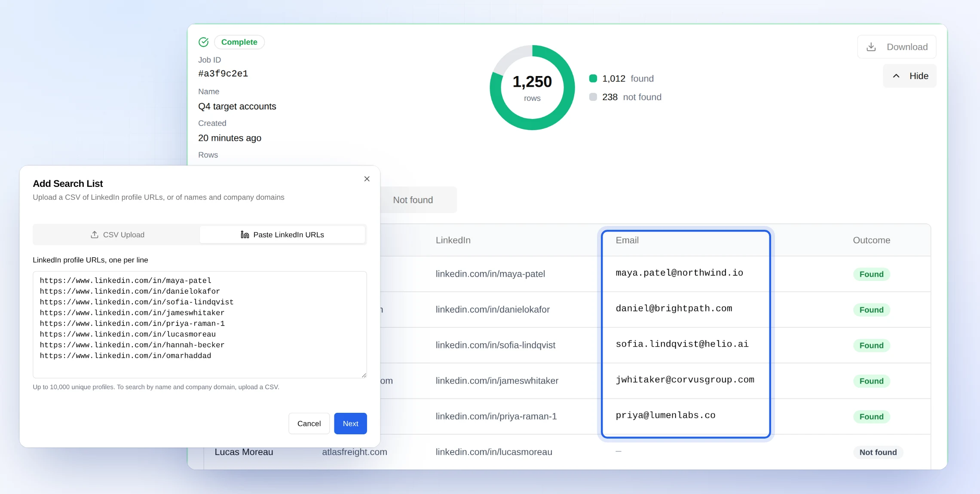The height and width of the screenshot is (494, 980).
Task: Click the upload icon in CSV Upload tab
Action: [x=95, y=235]
